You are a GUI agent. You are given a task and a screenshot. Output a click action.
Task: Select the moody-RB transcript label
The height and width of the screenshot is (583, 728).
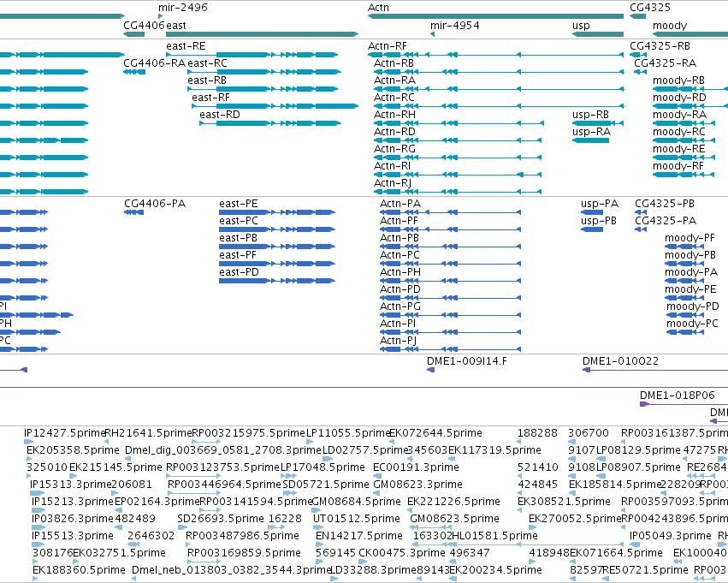(678, 80)
